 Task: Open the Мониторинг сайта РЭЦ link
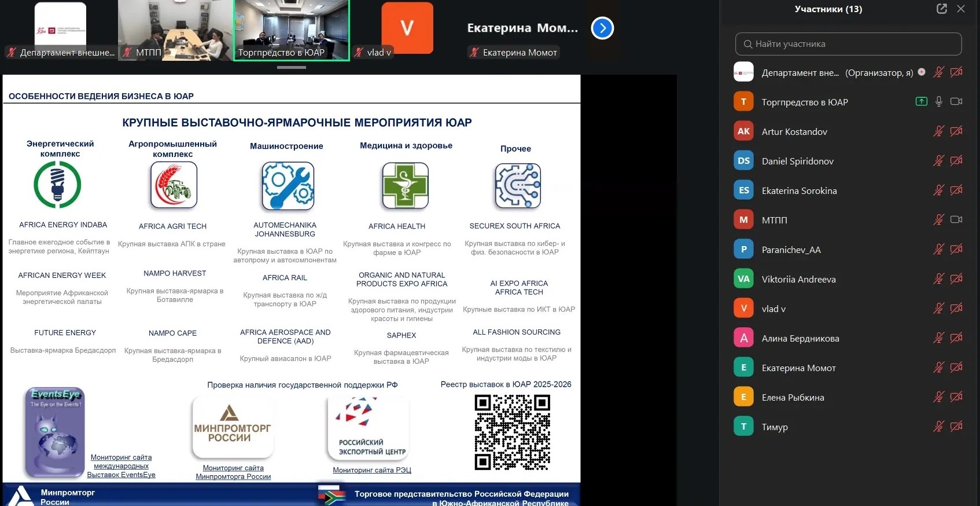[372, 470]
